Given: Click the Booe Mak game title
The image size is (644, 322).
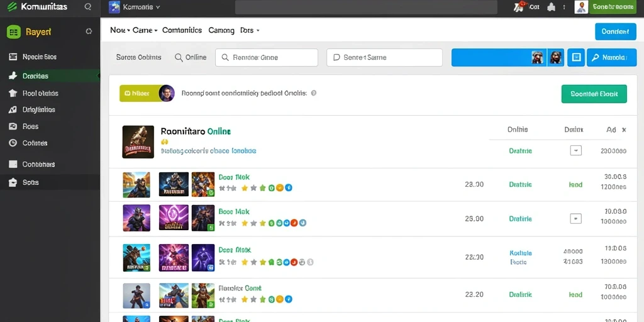Looking at the screenshot, I should [234, 212].
